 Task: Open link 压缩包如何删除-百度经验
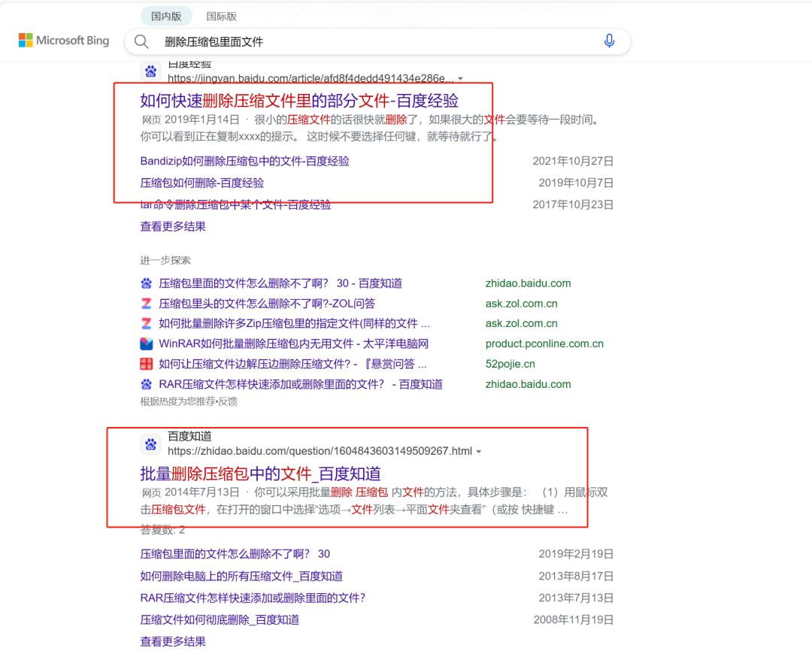202,183
